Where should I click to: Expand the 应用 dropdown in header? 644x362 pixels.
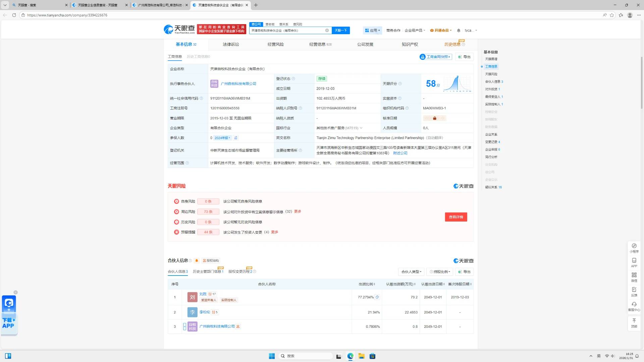[372, 31]
